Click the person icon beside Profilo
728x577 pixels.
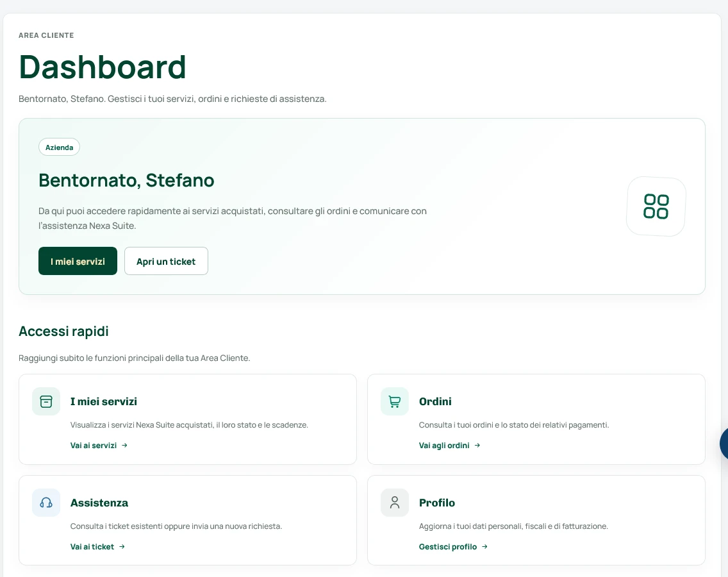395,503
